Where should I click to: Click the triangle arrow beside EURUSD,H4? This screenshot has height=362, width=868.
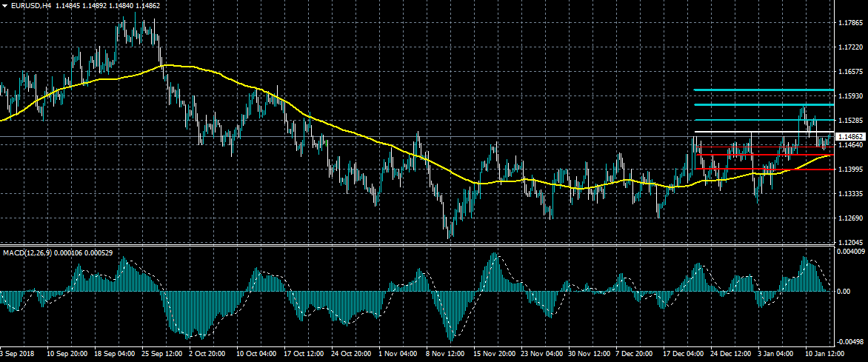[4, 5]
